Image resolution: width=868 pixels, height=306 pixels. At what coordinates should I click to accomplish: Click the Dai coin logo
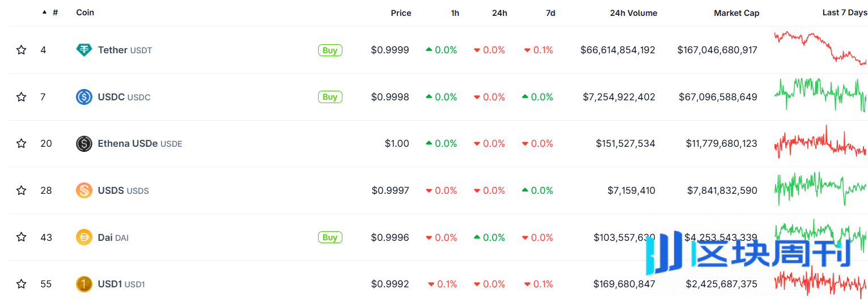[x=84, y=237]
